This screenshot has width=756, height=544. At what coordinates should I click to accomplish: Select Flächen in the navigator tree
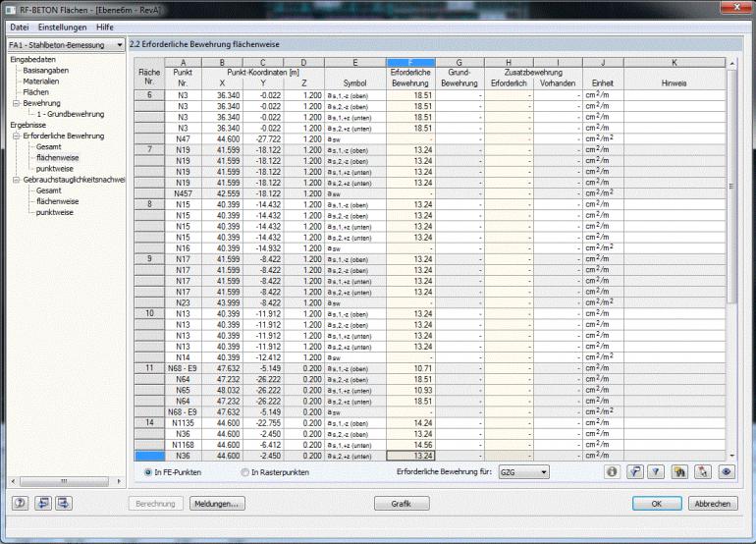click(x=35, y=92)
